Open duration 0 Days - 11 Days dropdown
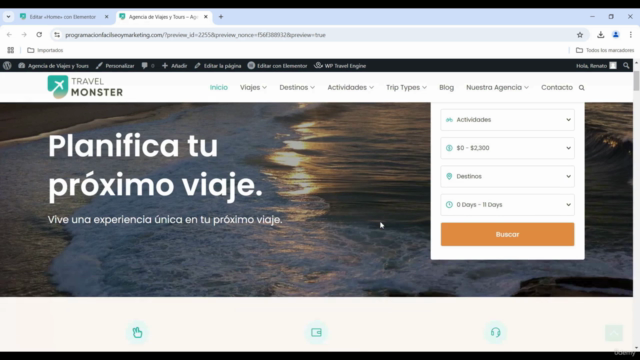Image resolution: width=640 pixels, height=360 pixels. [507, 204]
